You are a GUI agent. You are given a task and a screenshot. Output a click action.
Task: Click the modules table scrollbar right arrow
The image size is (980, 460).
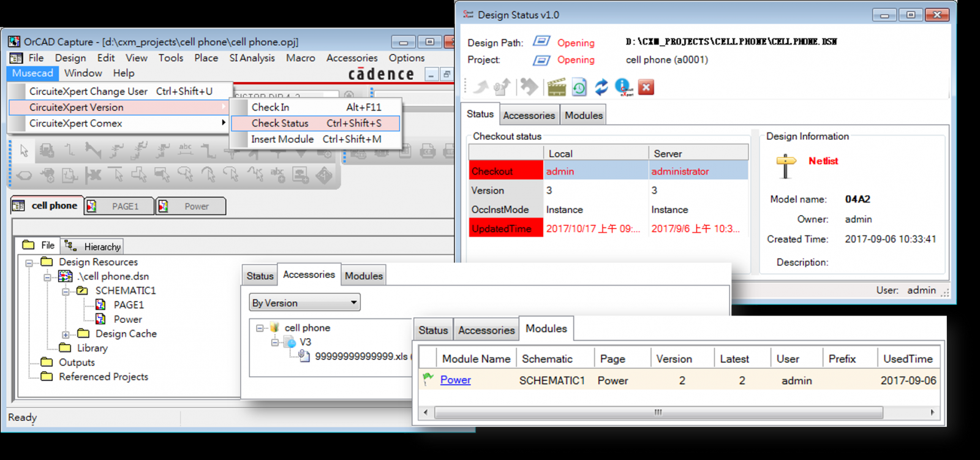click(x=932, y=412)
